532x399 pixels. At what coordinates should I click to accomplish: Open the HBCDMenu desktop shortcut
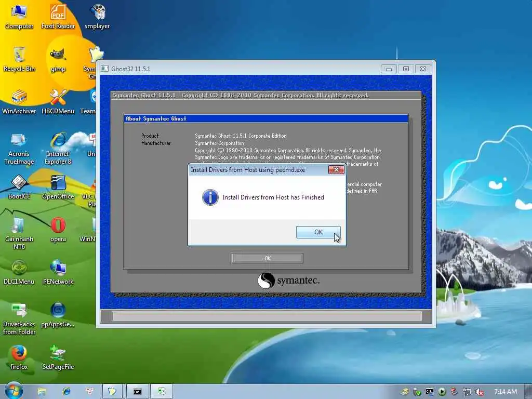coord(58,102)
